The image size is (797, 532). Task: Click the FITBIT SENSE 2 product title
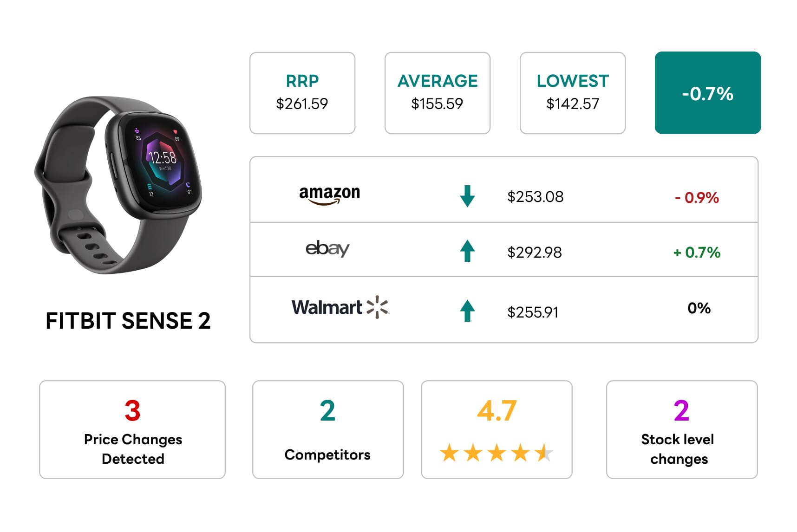128,321
